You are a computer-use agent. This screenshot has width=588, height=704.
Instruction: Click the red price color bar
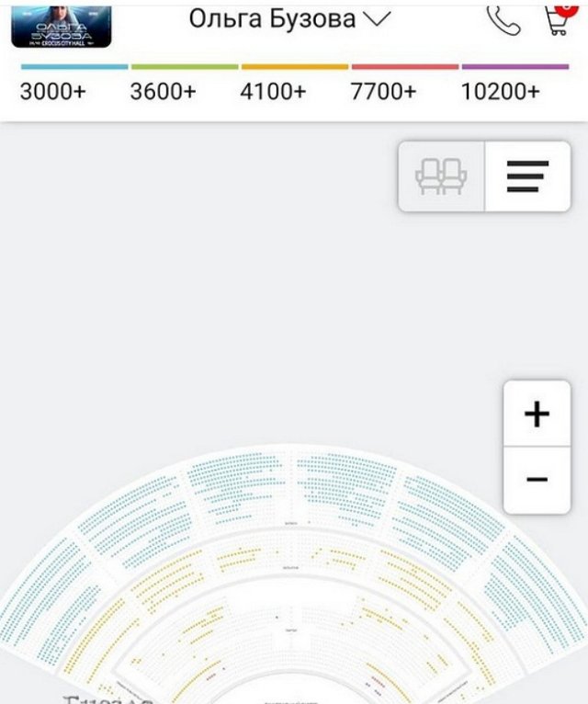click(x=405, y=67)
